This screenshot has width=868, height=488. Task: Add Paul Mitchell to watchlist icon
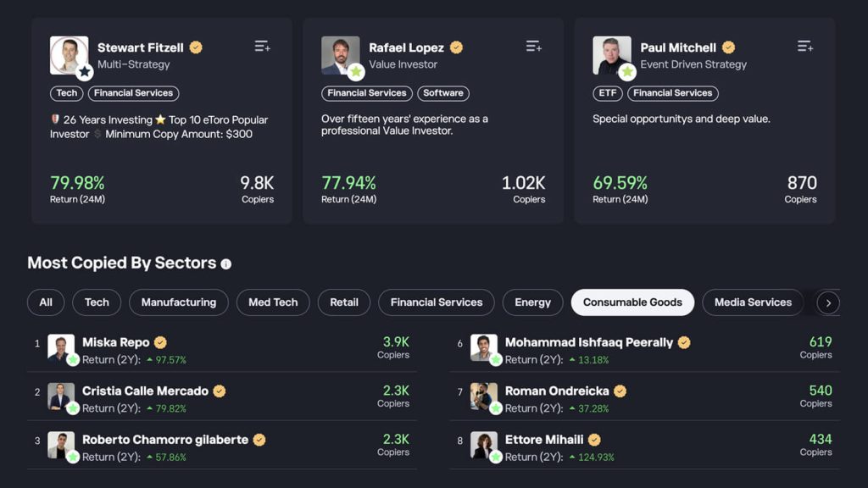(805, 47)
